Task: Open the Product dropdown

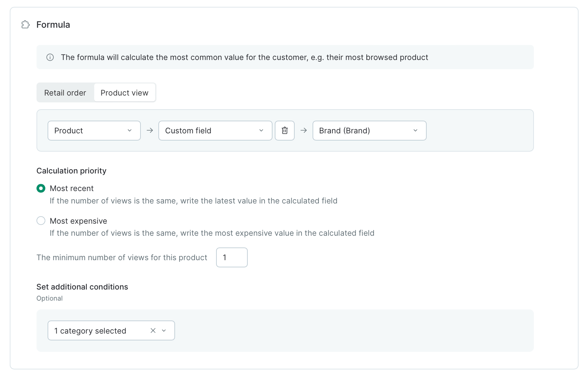Action: tap(94, 130)
